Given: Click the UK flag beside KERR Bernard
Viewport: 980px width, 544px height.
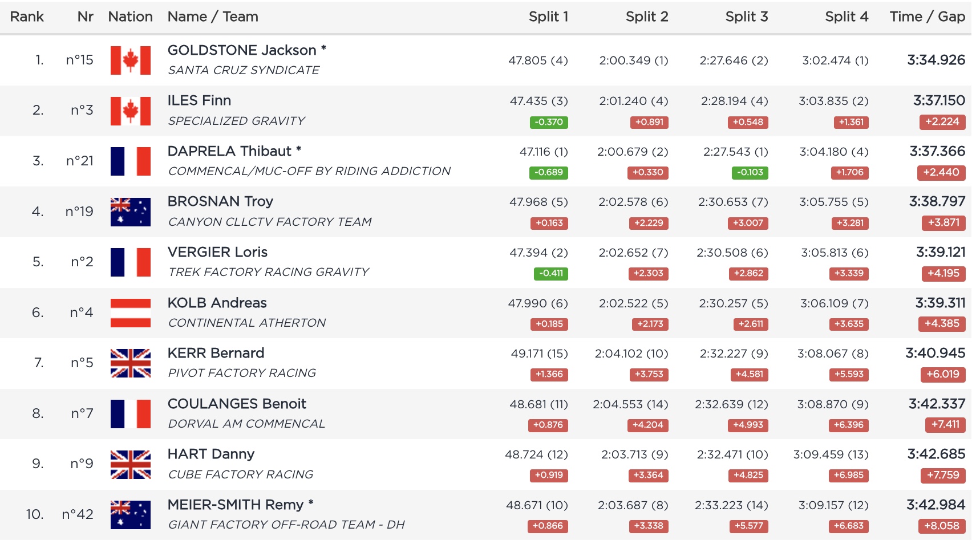Looking at the screenshot, I should pos(130,363).
